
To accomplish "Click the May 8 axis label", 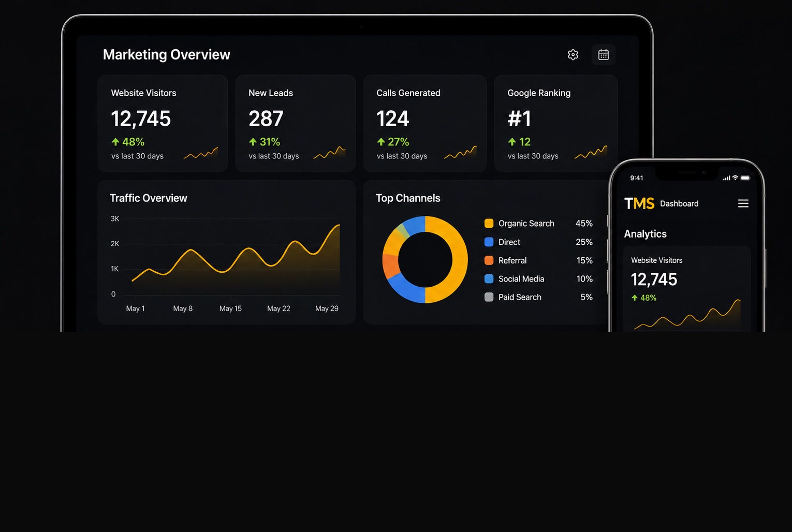I will click(183, 308).
